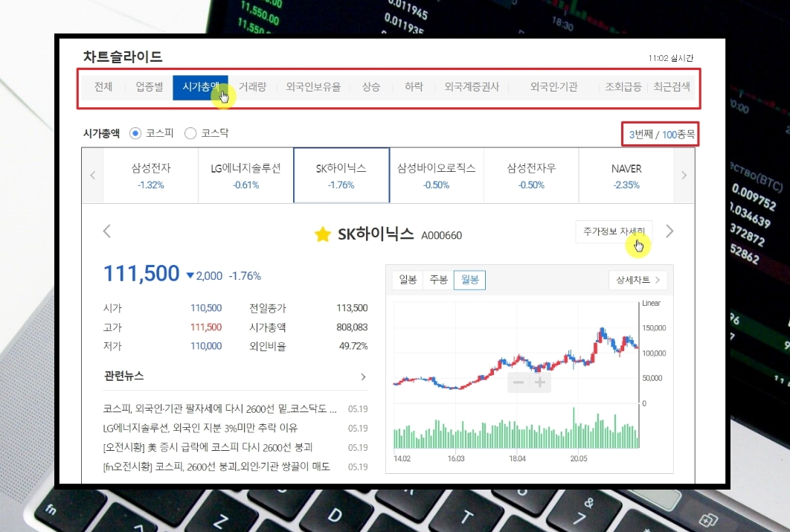Screen dimensions: 790x532
Task: Open news '코스피, 외국인·기관 팔자세에 다시 2600선 밑'
Action: point(219,408)
